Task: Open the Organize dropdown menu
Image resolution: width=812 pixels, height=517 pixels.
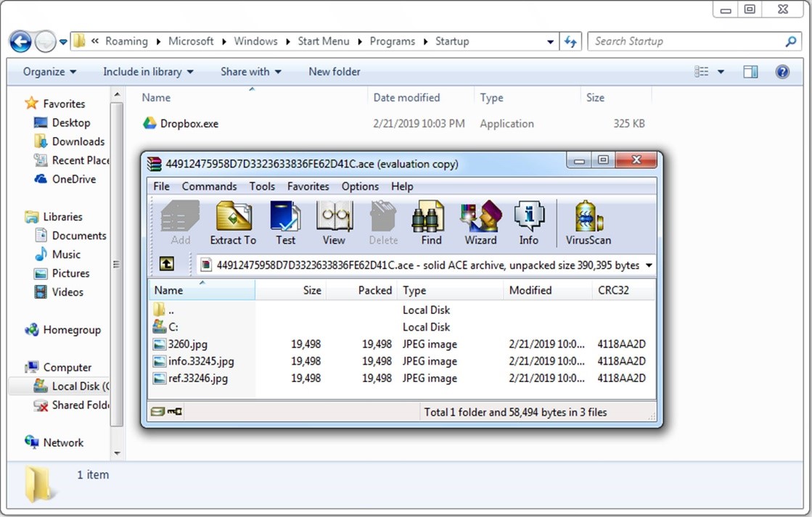Action: (x=48, y=71)
